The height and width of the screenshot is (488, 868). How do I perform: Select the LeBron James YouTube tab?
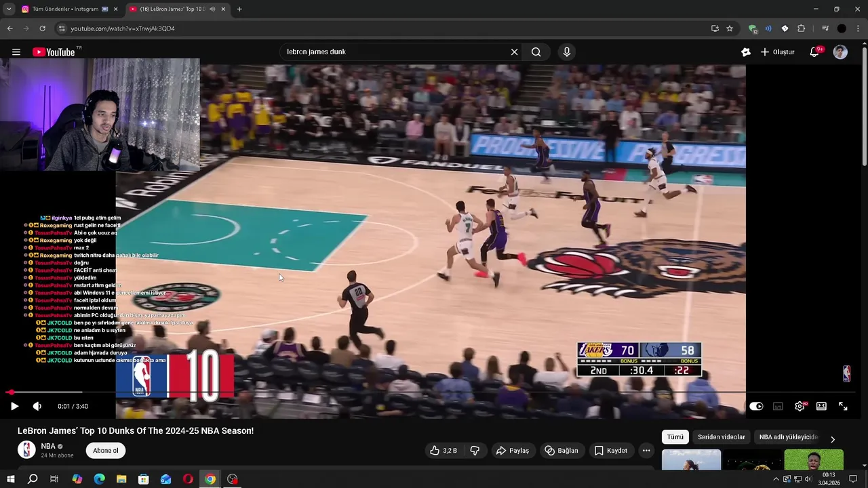pos(173,9)
